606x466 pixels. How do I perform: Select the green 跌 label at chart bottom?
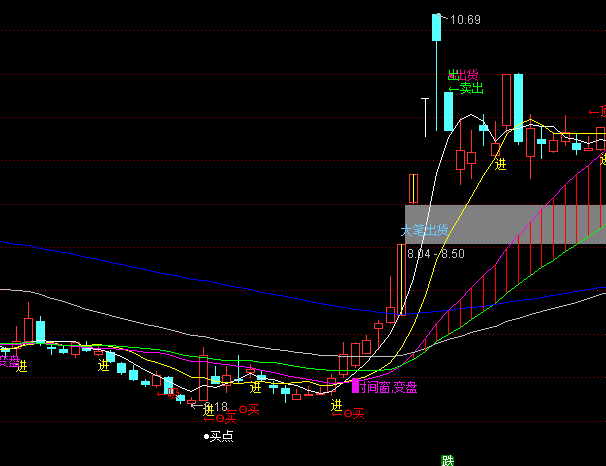point(447,461)
